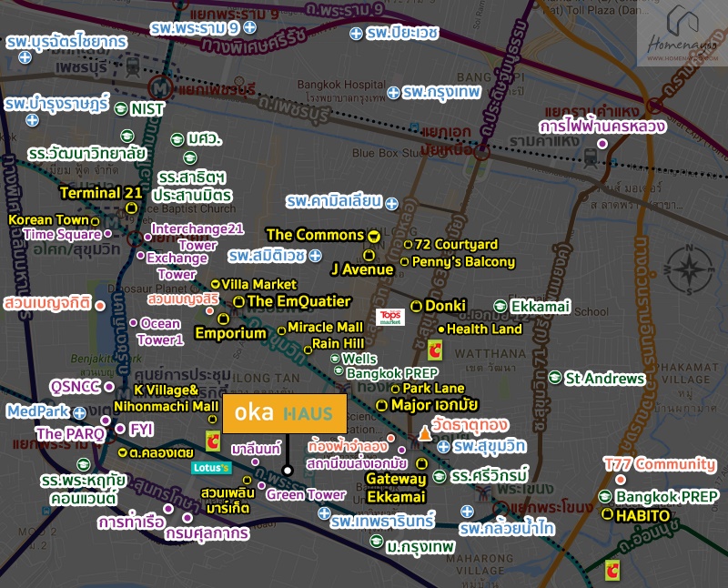Screen dimensions: 728x588
Task: Click the Exchange Tower label
Action: 177,266
